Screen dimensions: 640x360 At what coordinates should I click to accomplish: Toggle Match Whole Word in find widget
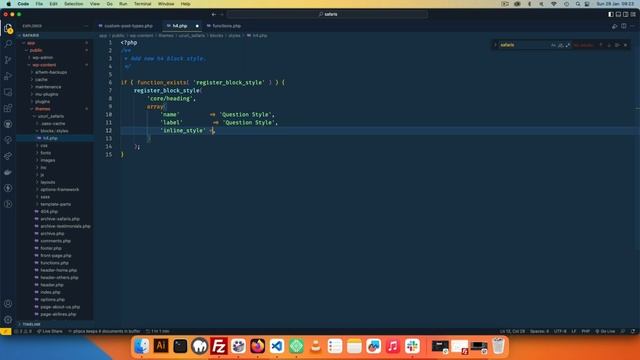click(561, 45)
